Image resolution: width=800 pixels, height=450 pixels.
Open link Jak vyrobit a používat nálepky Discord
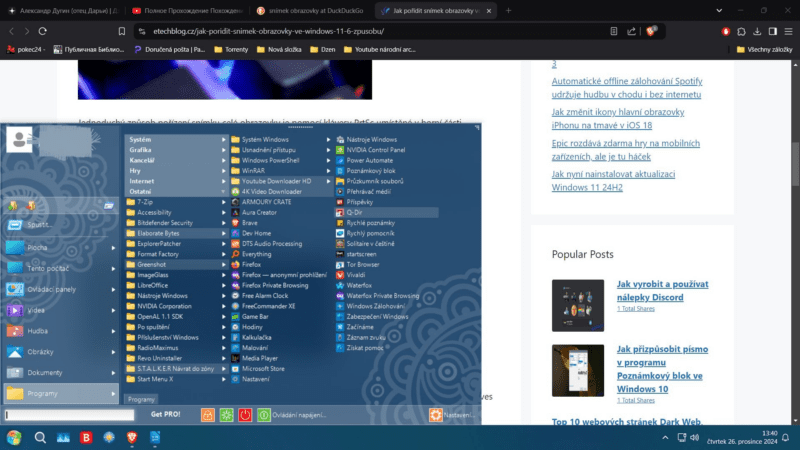click(662, 291)
